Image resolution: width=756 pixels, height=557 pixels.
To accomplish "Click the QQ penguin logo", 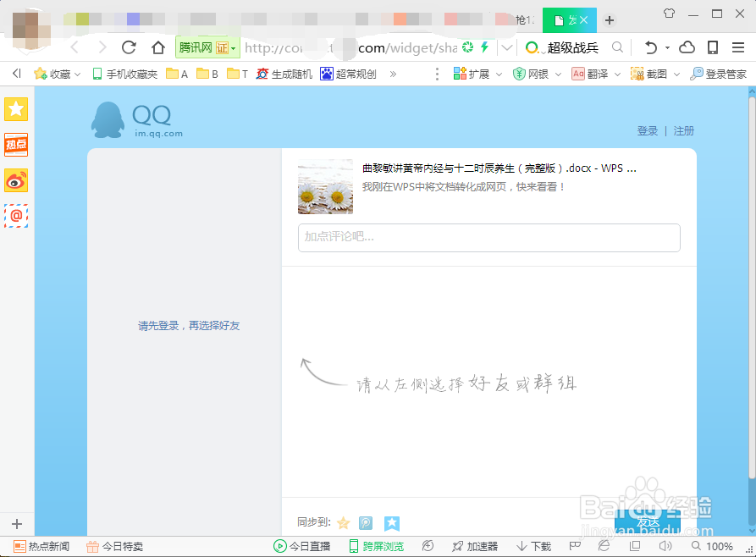I will [108, 119].
